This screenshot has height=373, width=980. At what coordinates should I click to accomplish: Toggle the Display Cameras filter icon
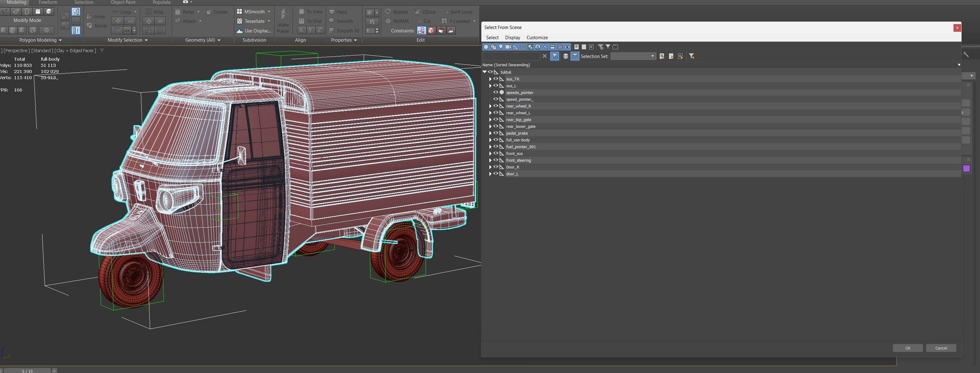pyautogui.click(x=508, y=47)
